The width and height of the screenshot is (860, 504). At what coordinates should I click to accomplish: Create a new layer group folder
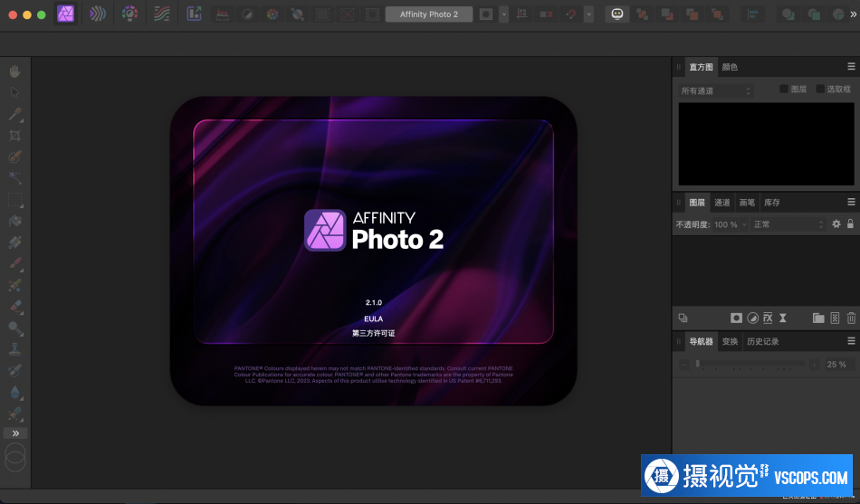[x=818, y=318]
